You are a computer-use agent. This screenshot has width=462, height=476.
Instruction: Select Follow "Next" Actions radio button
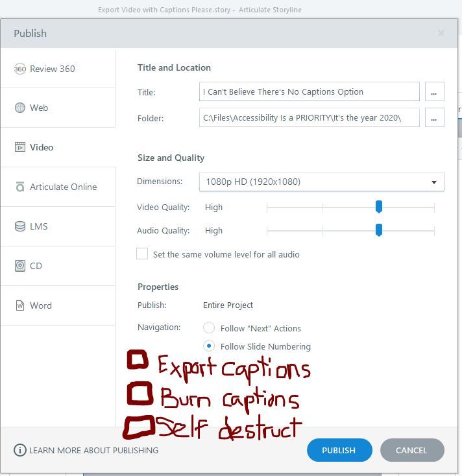point(209,328)
